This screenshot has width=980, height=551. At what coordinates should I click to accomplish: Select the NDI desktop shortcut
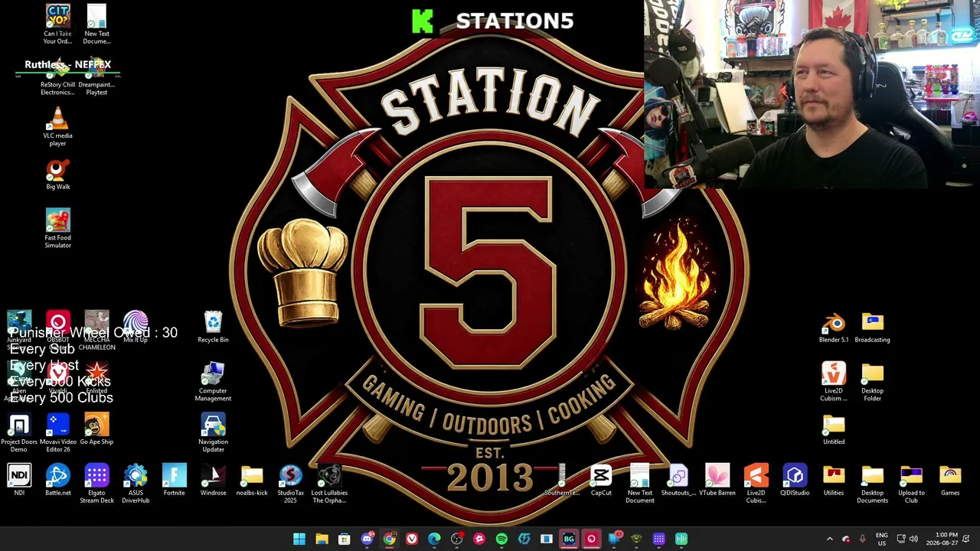[19, 481]
